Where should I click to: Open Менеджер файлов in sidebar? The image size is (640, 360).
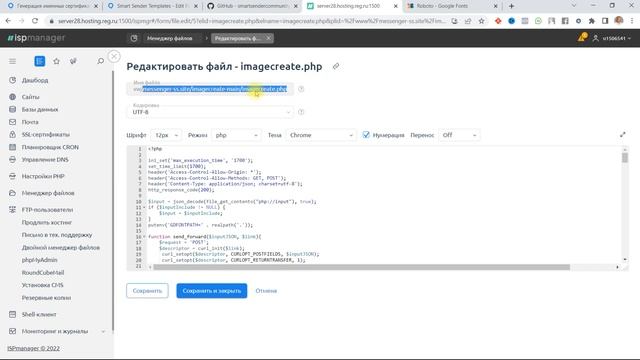[48, 193]
